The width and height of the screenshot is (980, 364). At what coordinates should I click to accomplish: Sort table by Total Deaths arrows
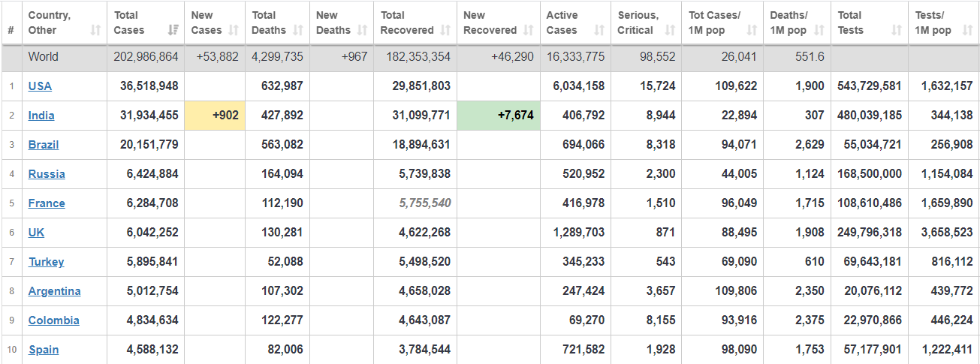click(x=298, y=30)
